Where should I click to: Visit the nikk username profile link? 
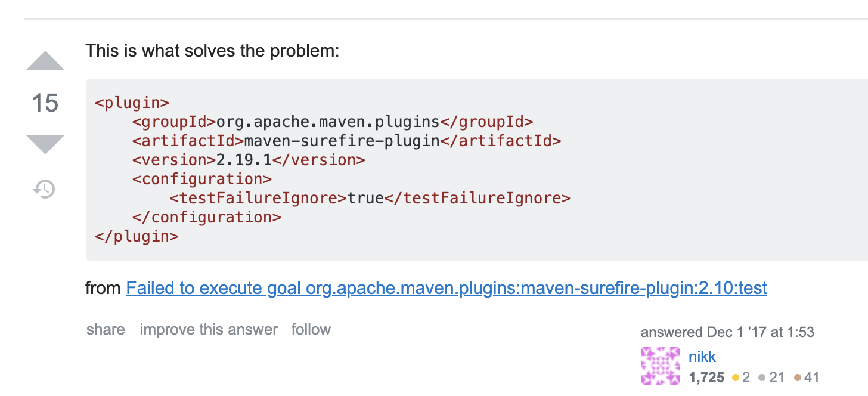(702, 357)
